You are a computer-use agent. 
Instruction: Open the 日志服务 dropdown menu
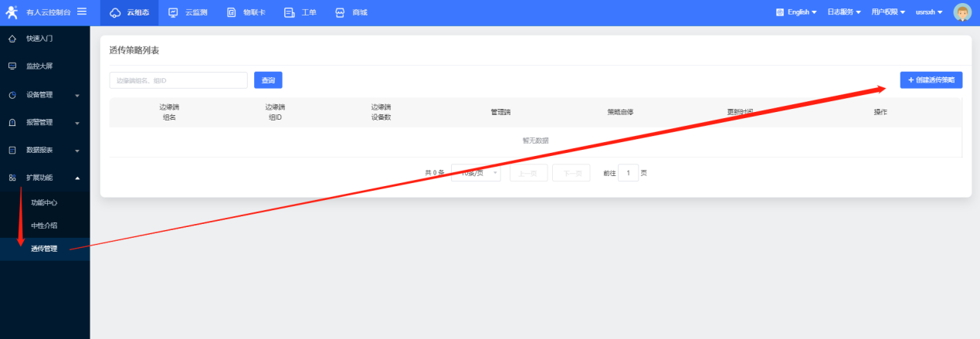coord(843,12)
